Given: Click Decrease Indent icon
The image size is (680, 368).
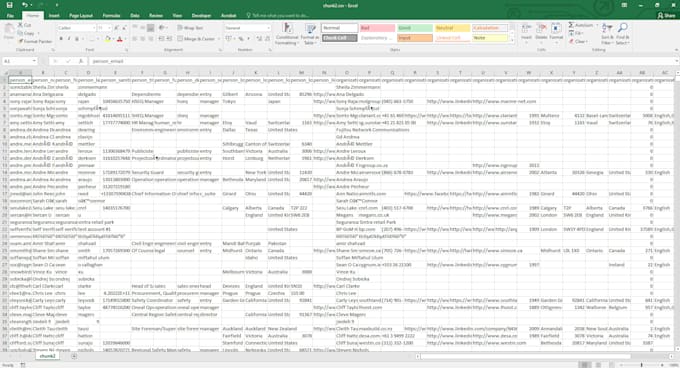Looking at the screenshot, I should coord(161,39).
